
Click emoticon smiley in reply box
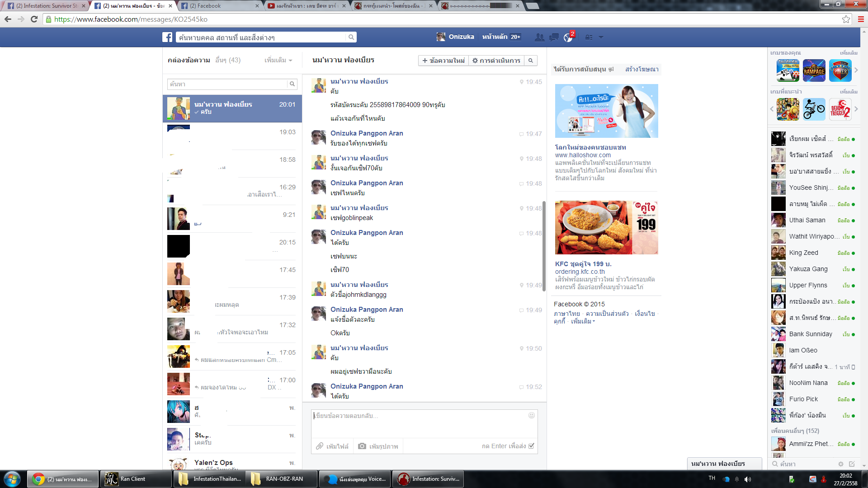pos(532,415)
